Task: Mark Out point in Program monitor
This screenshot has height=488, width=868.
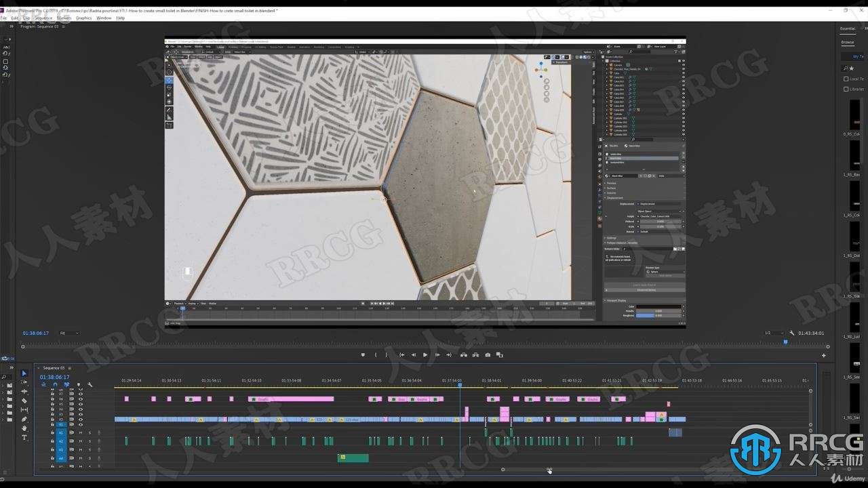Action: [387, 354]
